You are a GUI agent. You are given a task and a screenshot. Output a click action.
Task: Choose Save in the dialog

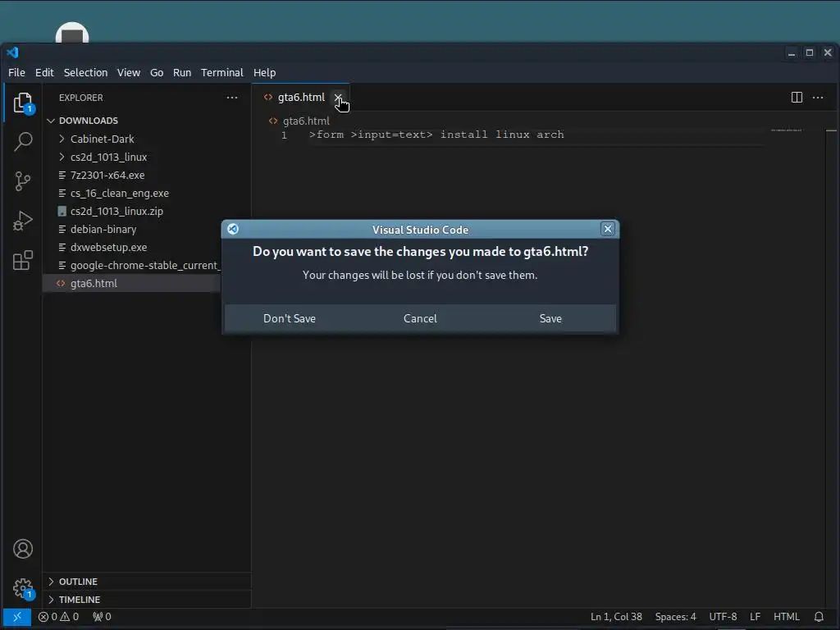point(550,318)
